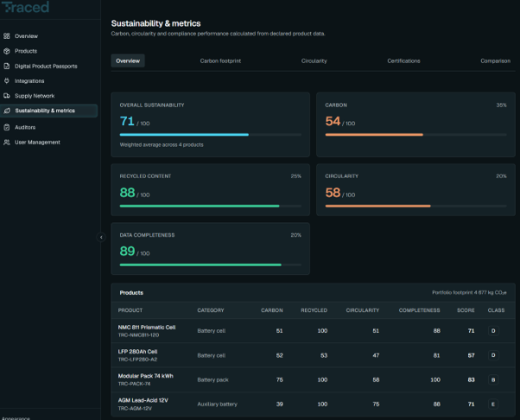
Task: Click SKU TRC-NMC811-120
Action: pyautogui.click(x=138, y=335)
